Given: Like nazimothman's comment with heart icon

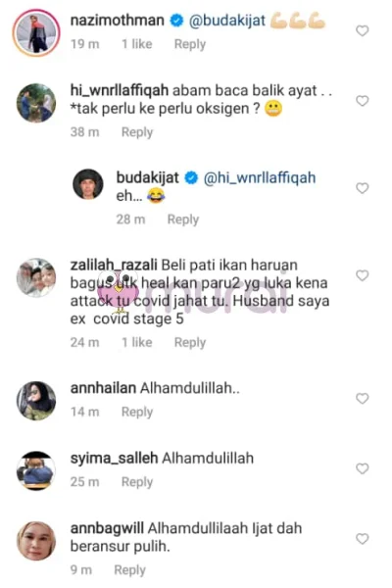Looking at the screenshot, I should click(x=362, y=30).
